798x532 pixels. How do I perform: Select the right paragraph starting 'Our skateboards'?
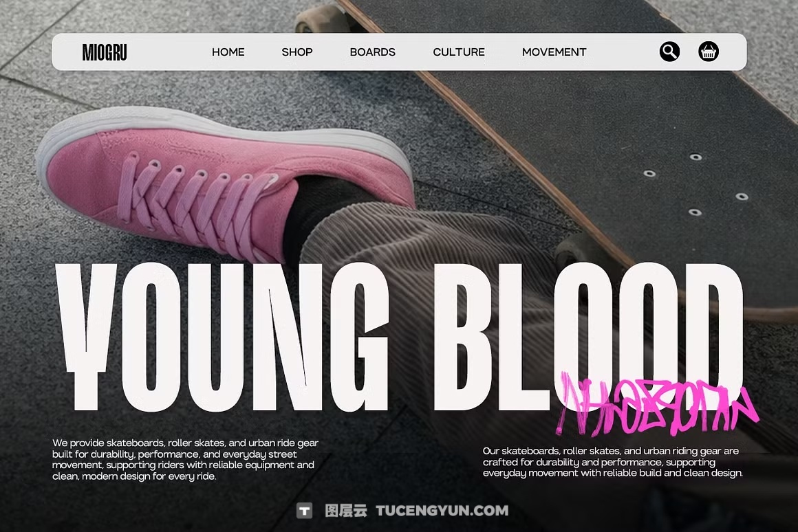613,462
